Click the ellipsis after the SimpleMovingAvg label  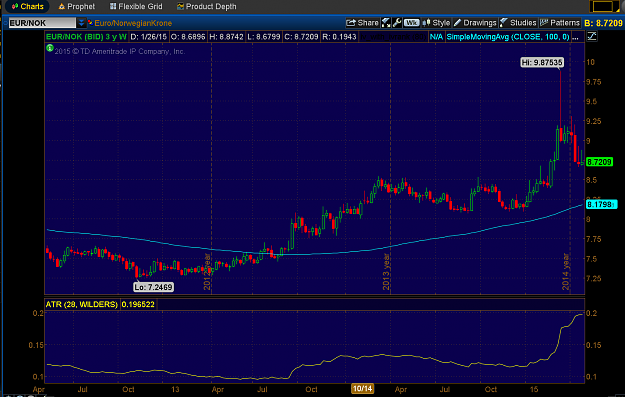[x=575, y=37]
